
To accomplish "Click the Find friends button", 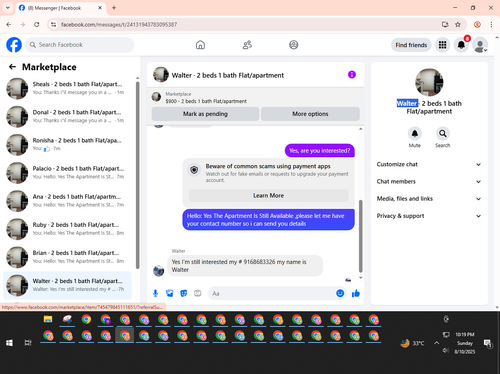I will (411, 45).
